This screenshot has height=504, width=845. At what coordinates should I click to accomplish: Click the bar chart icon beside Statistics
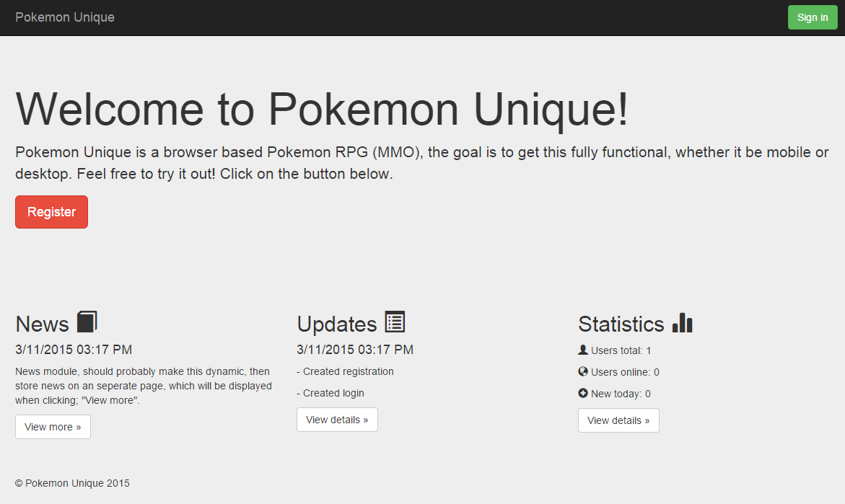point(682,322)
